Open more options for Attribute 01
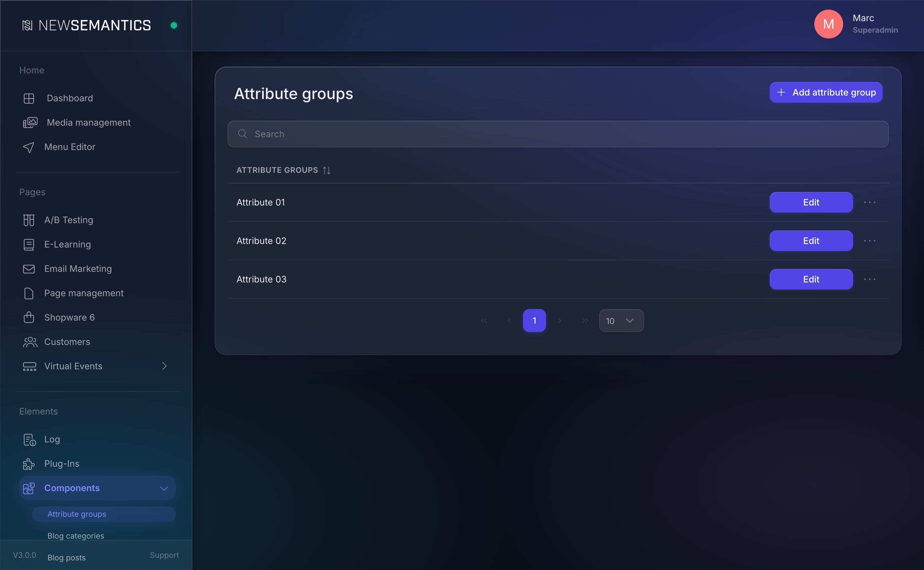The image size is (924, 570). point(870,202)
